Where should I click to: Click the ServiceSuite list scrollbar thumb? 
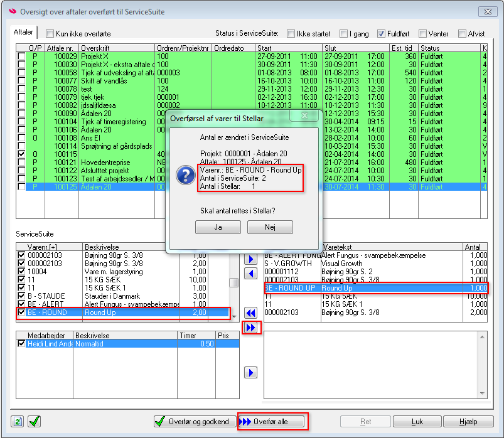point(234,283)
